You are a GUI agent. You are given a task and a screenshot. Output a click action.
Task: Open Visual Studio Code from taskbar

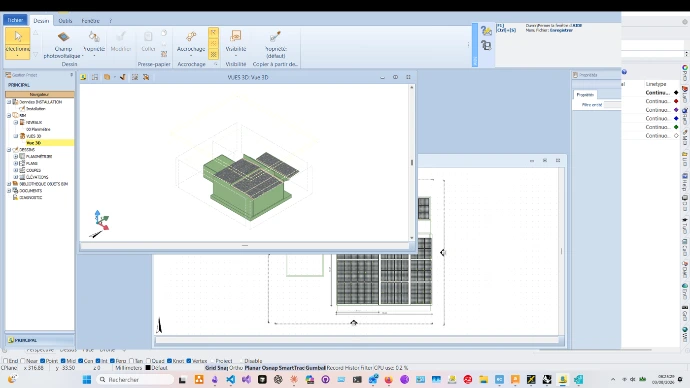(x=231, y=379)
